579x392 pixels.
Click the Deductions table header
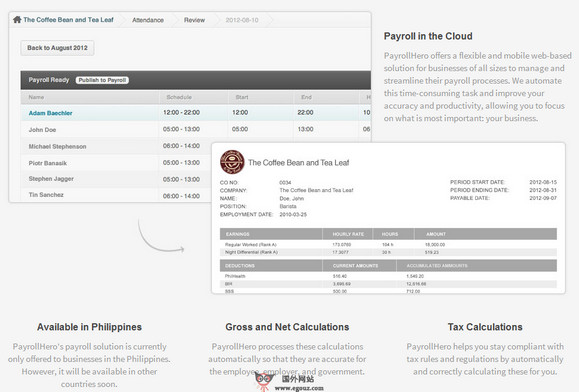pyautogui.click(x=240, y=266)
